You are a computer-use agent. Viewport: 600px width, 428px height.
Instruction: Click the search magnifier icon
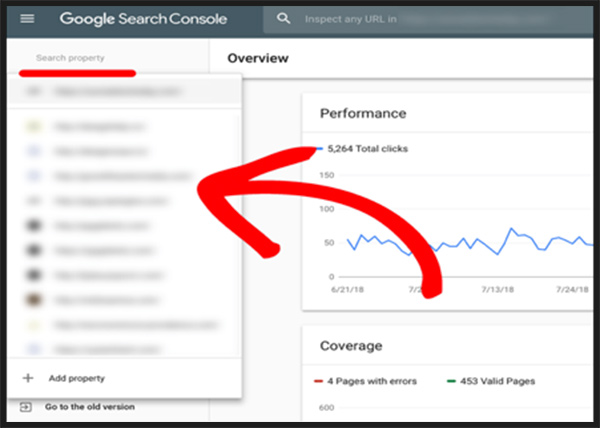(283, 18)
